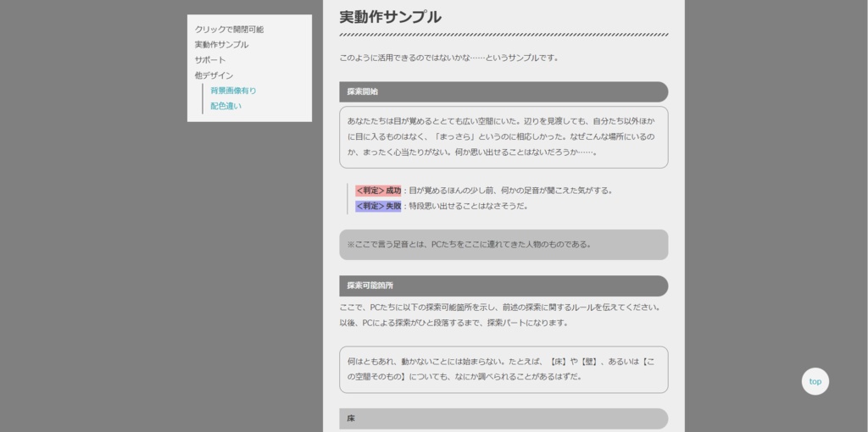
Task: Expand the 床 section header
Action: 504,418
